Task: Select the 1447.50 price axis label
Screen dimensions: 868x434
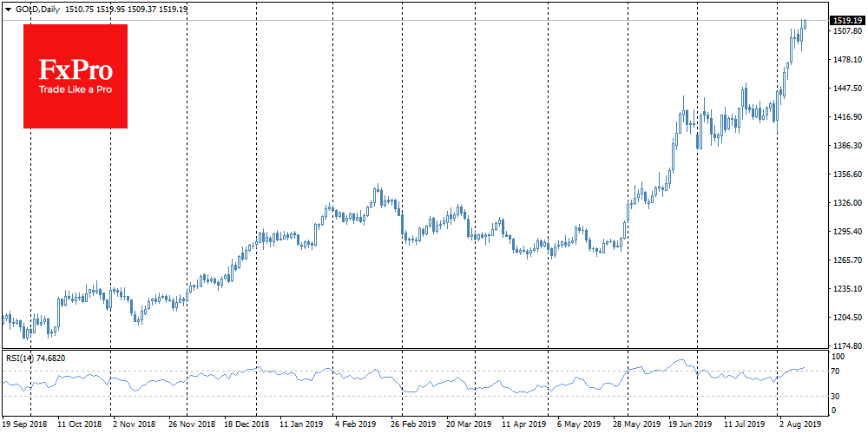Action: click(845, 89)
